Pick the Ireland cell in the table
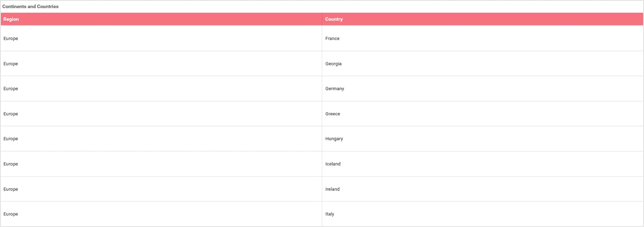 pyautogui.click(x=332, y=189)
